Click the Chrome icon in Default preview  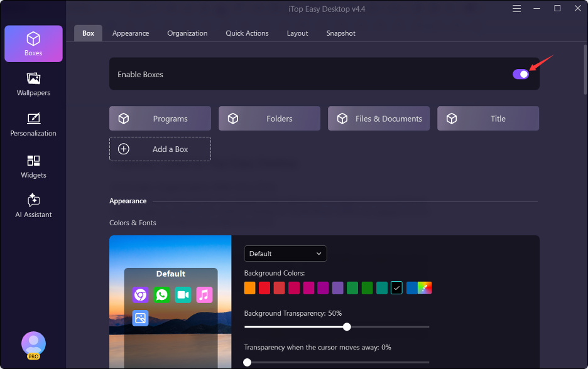tap(140, 295)
